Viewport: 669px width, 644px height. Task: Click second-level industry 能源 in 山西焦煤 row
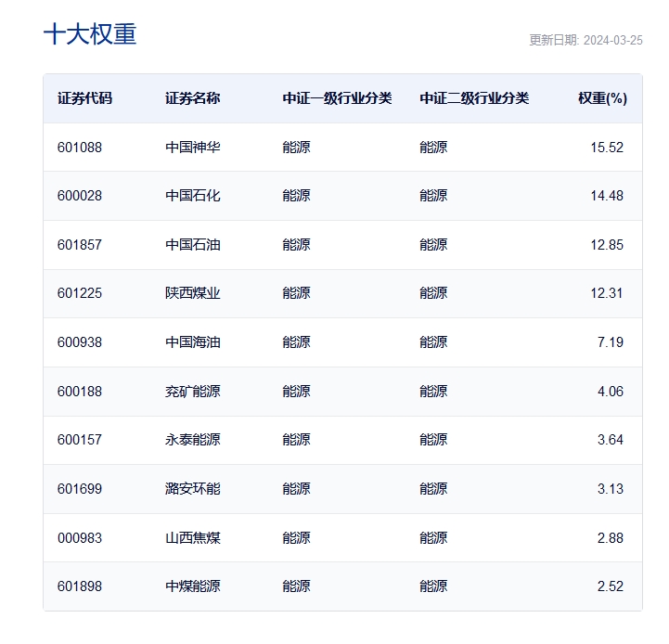point(433,537)
